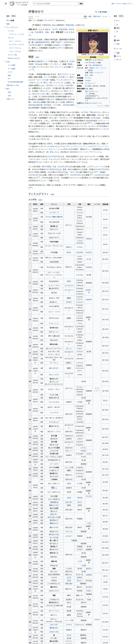Jump to シングル in contents sidebar

(x=11, y=31)
